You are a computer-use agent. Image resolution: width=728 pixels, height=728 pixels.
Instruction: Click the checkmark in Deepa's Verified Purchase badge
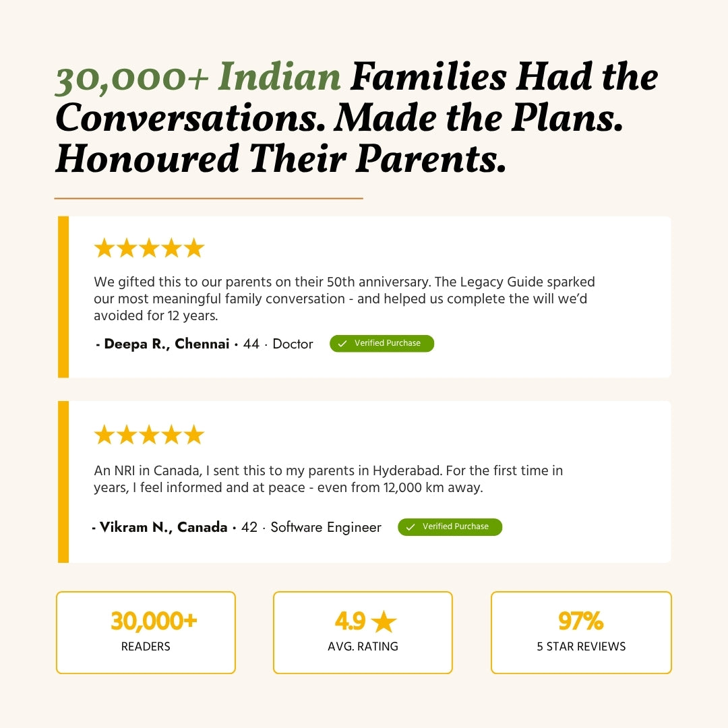[342, 344]
